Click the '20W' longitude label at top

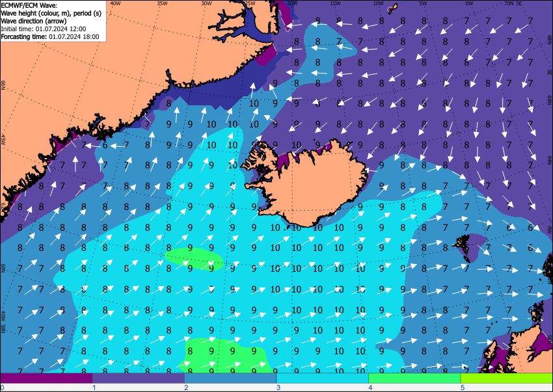point(292,3)
